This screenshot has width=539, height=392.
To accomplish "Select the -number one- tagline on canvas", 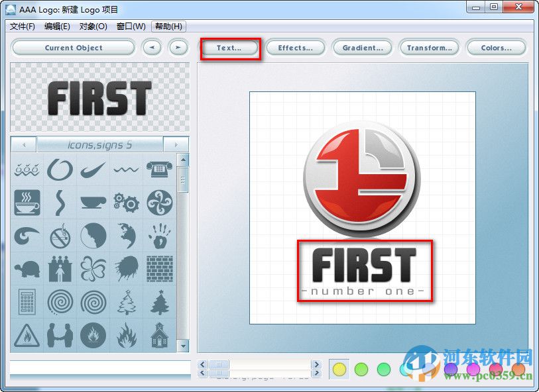I will (363, 291).
